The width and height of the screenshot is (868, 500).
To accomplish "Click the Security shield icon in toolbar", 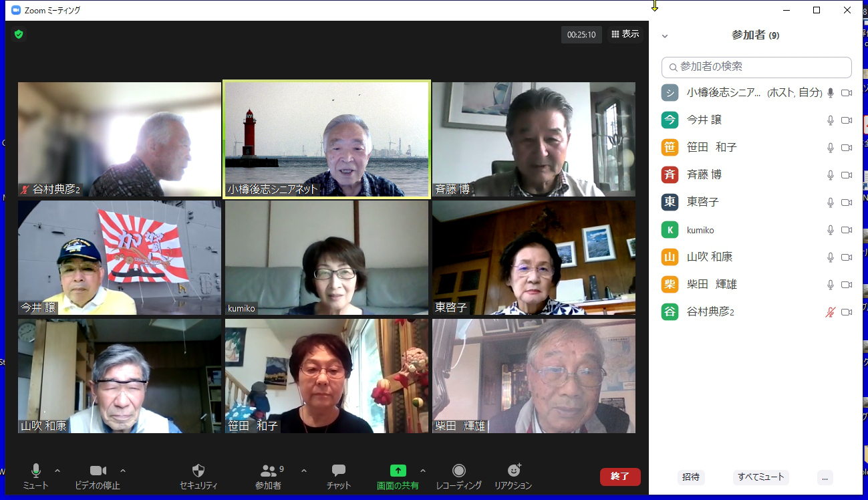I will 198,471.
